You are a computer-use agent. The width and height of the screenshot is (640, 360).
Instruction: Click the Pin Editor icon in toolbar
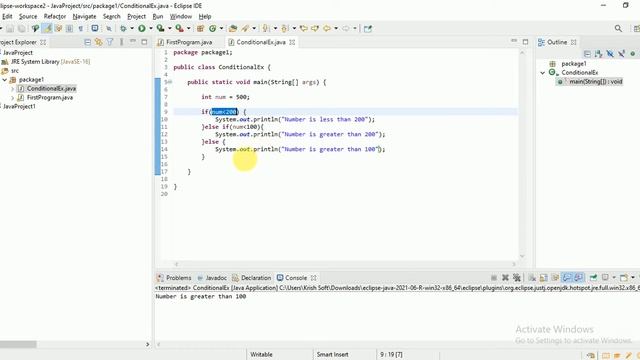[368, 28]
